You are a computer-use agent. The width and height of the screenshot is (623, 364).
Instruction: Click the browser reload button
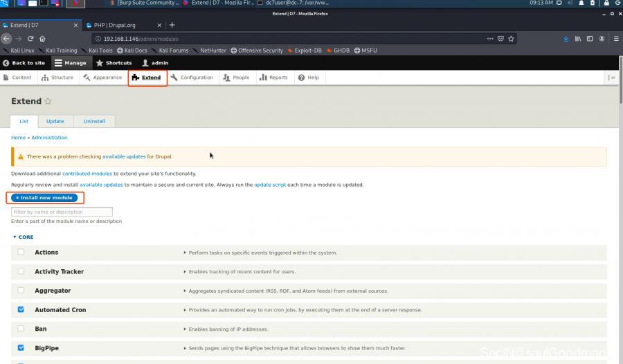coord(30,39)
